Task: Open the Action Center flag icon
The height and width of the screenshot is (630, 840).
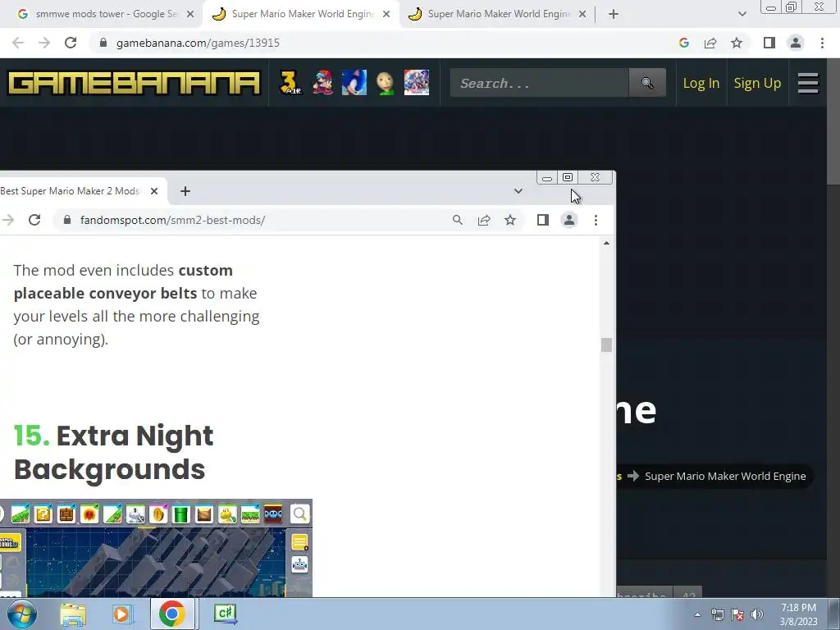Action: (737, 614)
